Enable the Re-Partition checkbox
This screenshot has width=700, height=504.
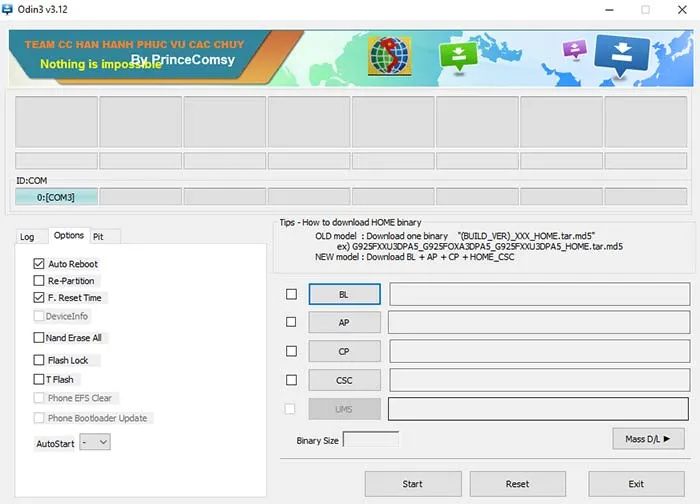[x=39, y=281]
